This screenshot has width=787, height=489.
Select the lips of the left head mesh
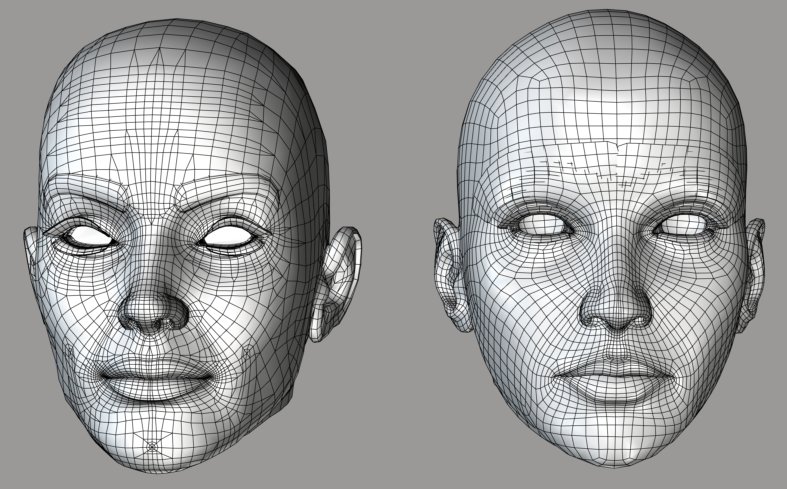(156, 379)
